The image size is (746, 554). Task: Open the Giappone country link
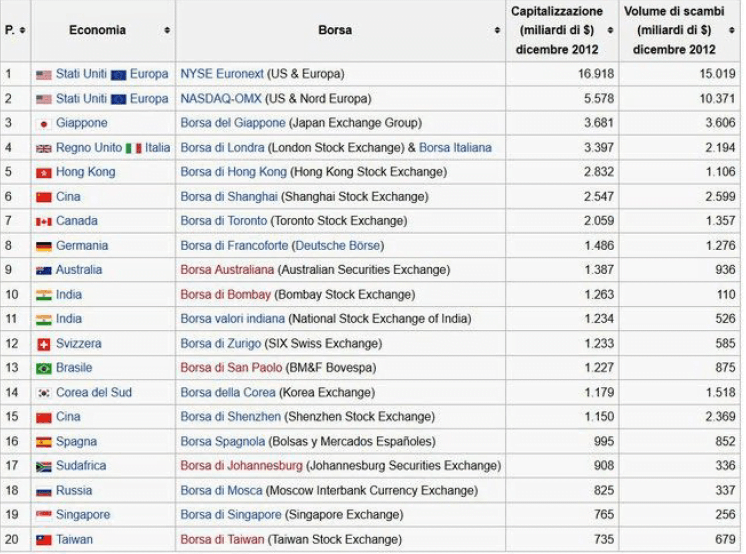(x=82, y=123)
